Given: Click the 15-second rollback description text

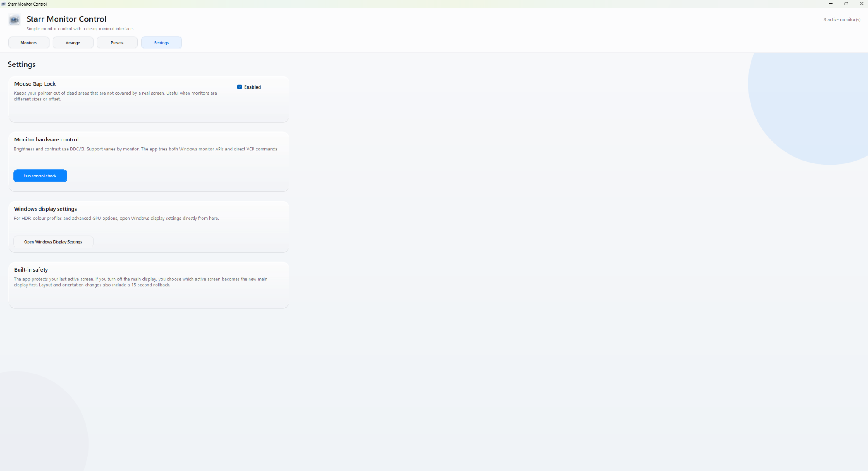Looking at the screenshot, I should pyautogui.click(x=141, y=282).
